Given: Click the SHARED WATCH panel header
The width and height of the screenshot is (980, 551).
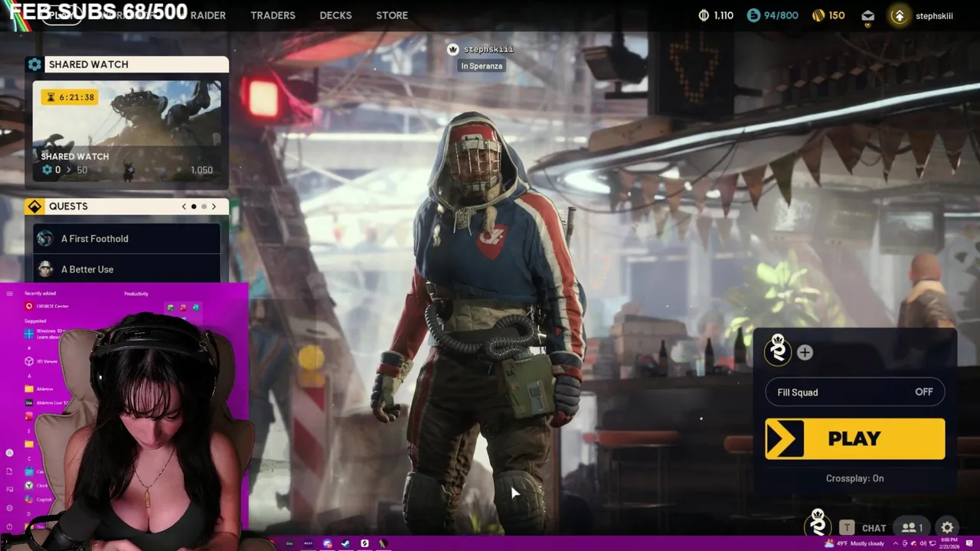Looking at the screenshot, I should click(x=127, y=64).
